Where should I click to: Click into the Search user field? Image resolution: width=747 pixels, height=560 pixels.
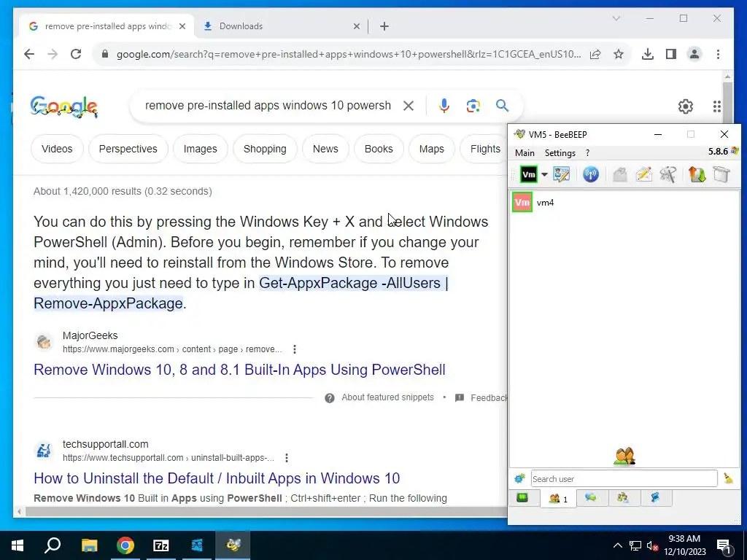click(x=624, y=478)
